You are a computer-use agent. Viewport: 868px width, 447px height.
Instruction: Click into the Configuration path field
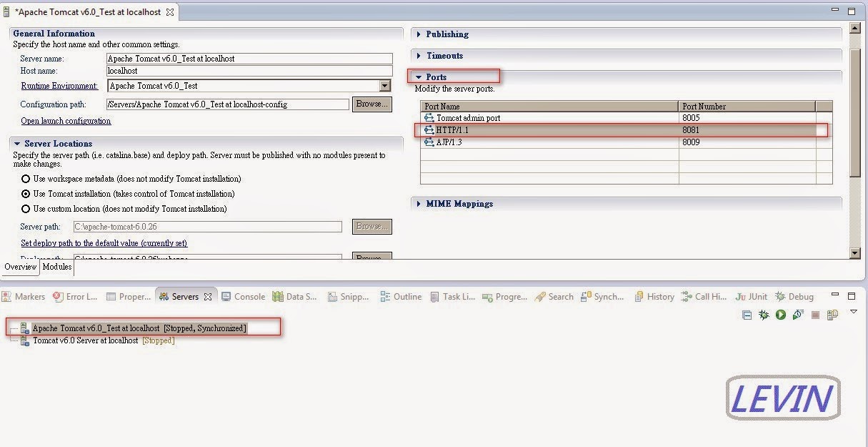227,104
